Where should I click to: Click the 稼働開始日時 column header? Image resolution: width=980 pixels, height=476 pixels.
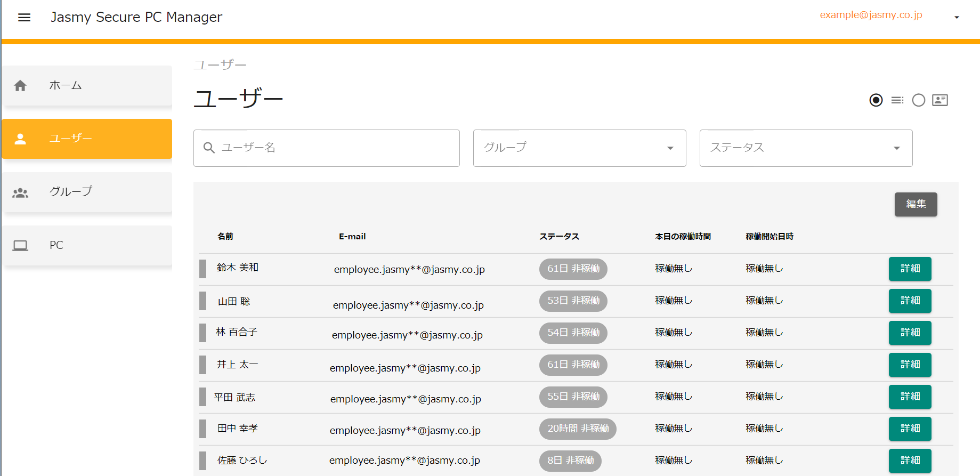pyautogui.click(x=770, y=237)
